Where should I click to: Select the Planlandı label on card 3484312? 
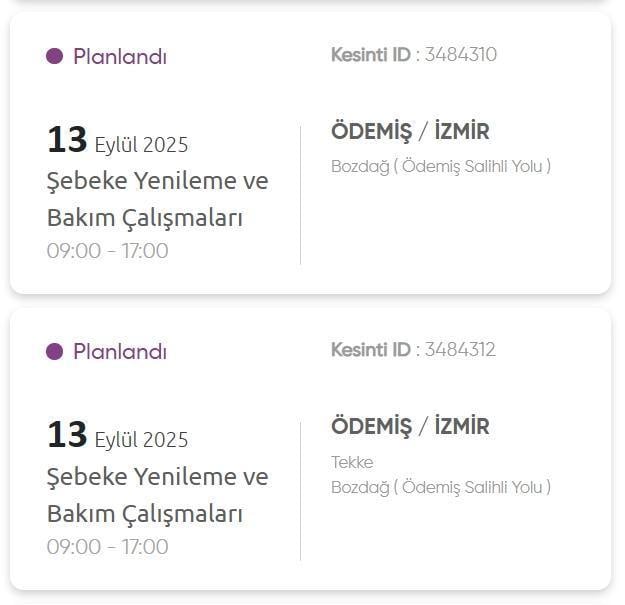120,352
